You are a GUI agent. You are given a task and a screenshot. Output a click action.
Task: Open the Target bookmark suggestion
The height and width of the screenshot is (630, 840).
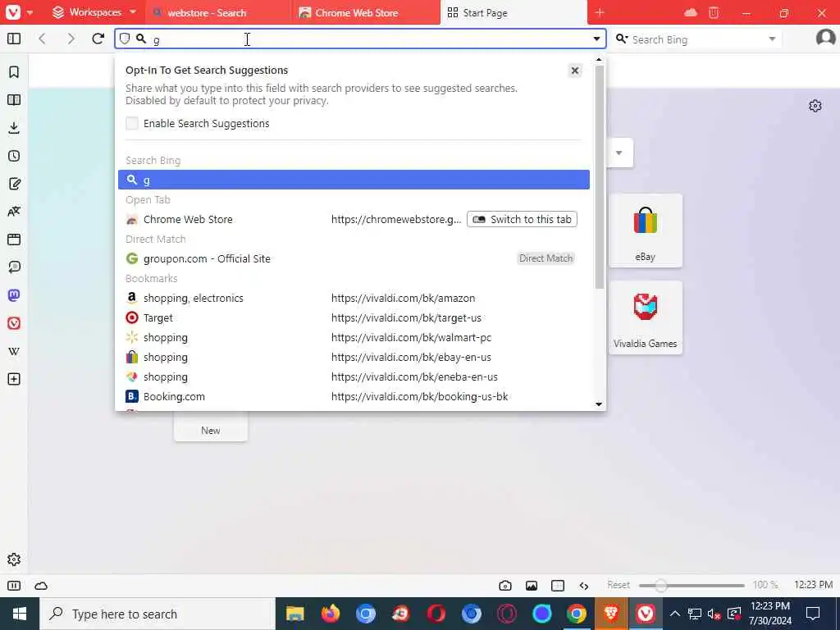tap(354, 317)
